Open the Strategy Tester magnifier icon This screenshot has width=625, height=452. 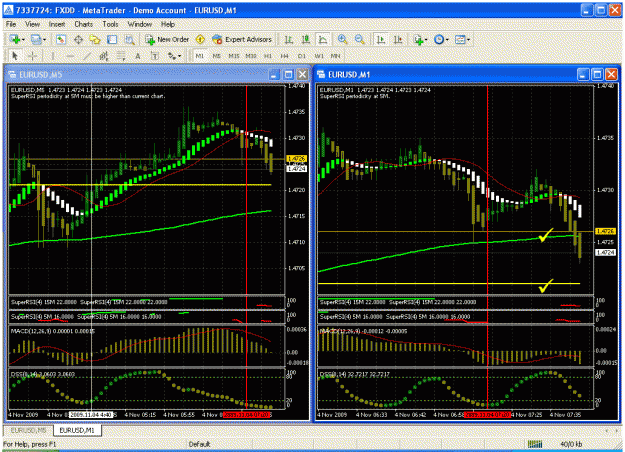130,39
